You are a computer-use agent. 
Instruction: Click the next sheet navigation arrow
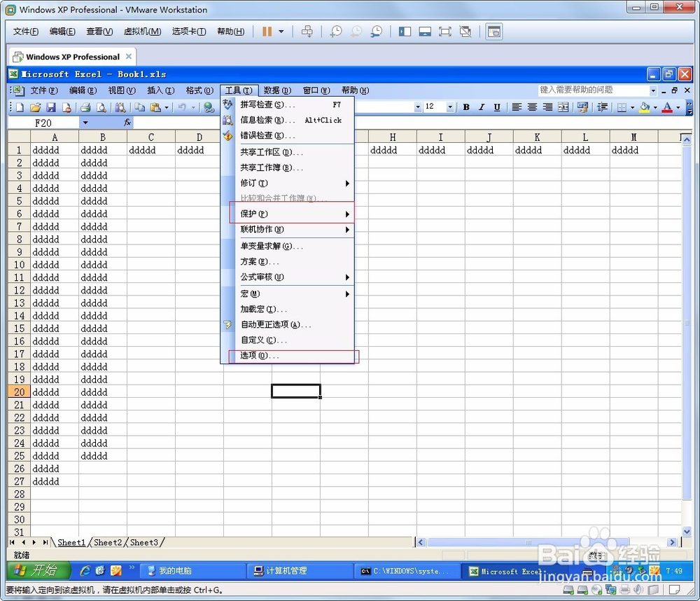pos(34,542)
